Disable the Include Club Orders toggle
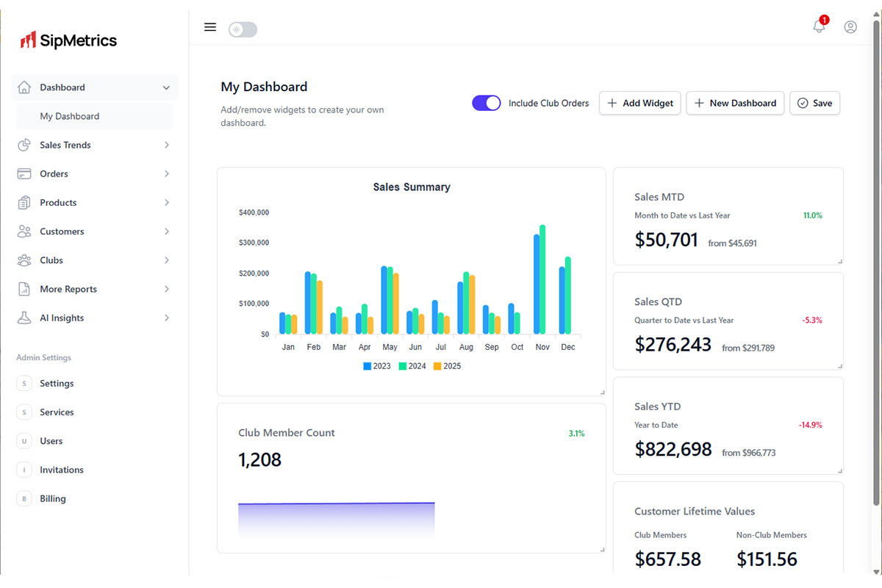The image size is (882, 588). [486, 104]
